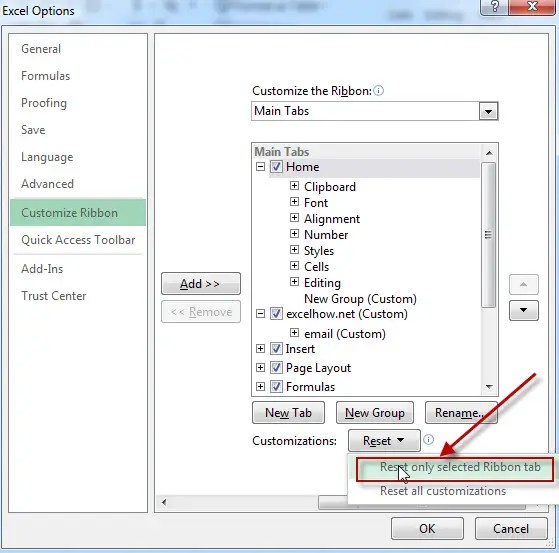The width and height of the screenshot is (559, 553).
Task: Open the Main Tabs dropdown
Action: (488, 111)
